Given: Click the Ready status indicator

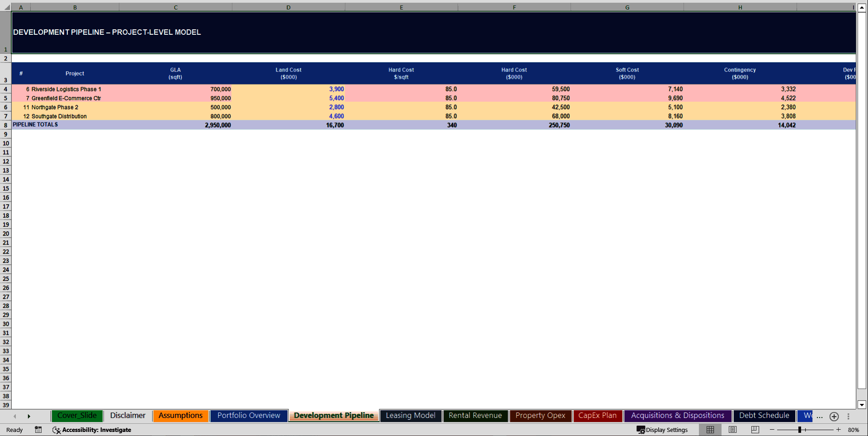Looking at the screenshot, I should [14, 430].
